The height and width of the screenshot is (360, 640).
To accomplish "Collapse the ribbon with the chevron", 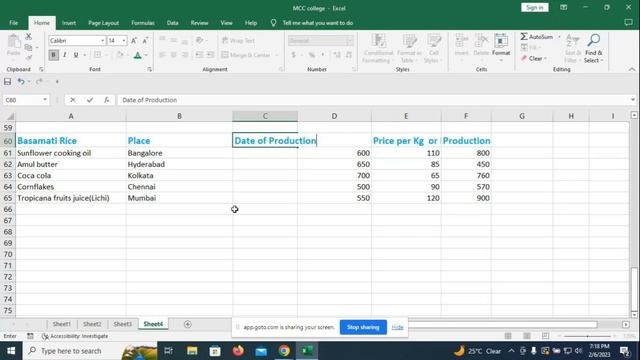I will 632,69.
